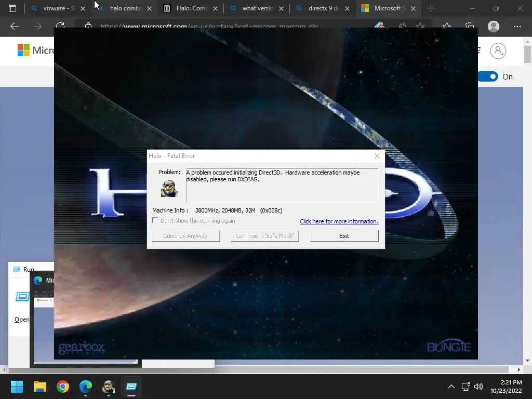Image resolution: width=532 pixels, height=399 pixels.
Task: Click the Halo taskbar icon
Action: 109,387
